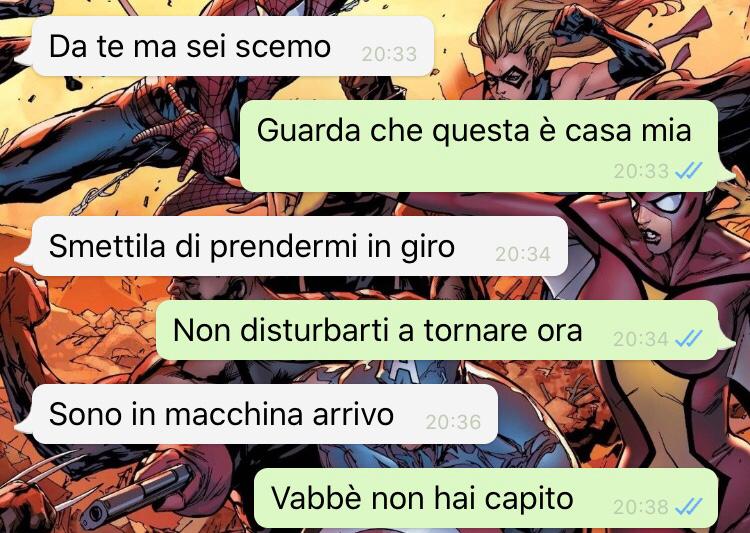This screenshot has height=533, width=750.
Task: Tap the pistol in the wallpaper background
Action: 136,498
